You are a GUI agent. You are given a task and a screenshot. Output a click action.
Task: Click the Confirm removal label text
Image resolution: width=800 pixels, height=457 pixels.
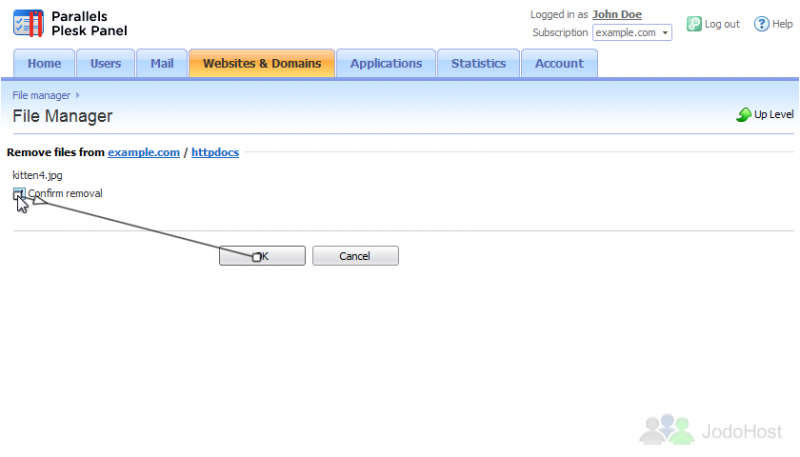point(65,193)
